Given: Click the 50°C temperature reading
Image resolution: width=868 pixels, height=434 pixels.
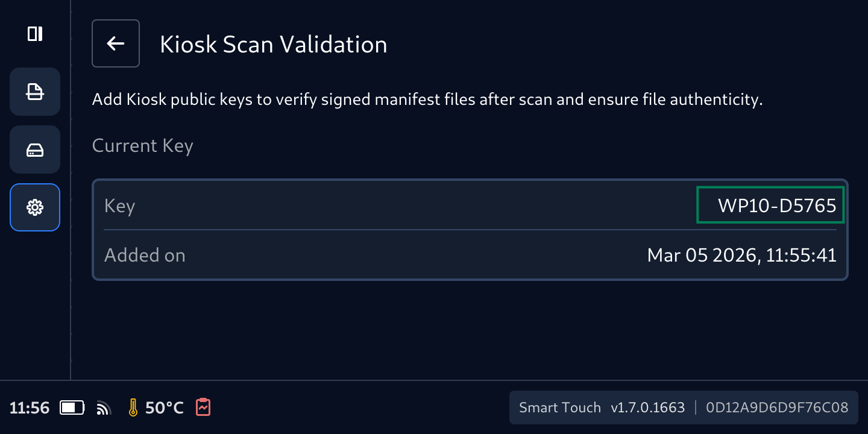Looking at the screenshot, I should pyautogui.click(x=164, y=408).
